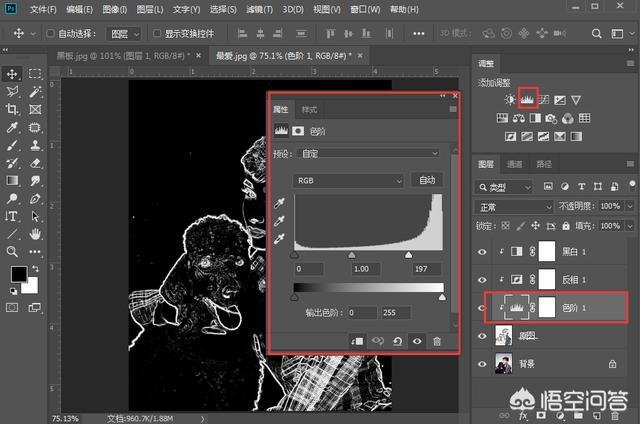Pick the white point eyedropper in Levels
The image size is (640, 424).
[x=279, y=238]
